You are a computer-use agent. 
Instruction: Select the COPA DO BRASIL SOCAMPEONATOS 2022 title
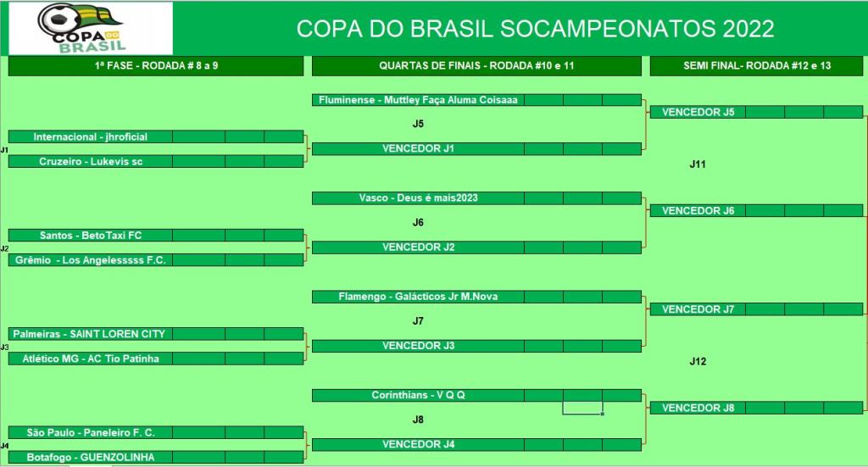[x=535, y=29]
